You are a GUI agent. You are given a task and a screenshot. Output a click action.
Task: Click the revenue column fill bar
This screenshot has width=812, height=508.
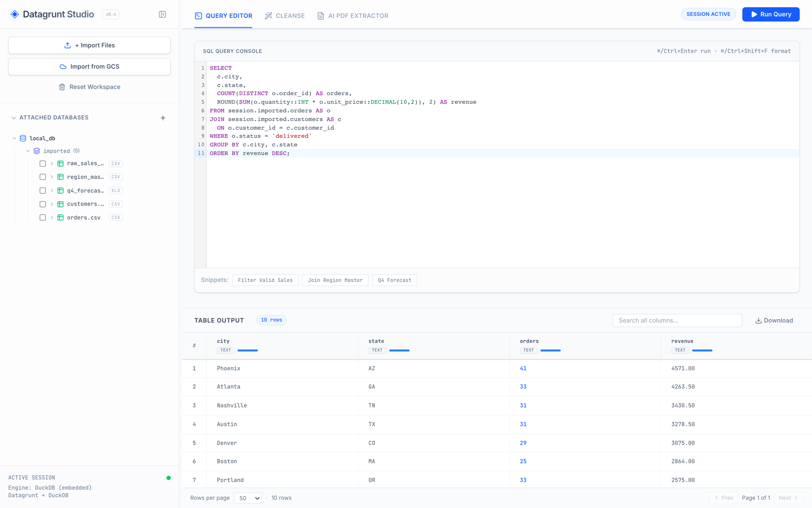702,351
